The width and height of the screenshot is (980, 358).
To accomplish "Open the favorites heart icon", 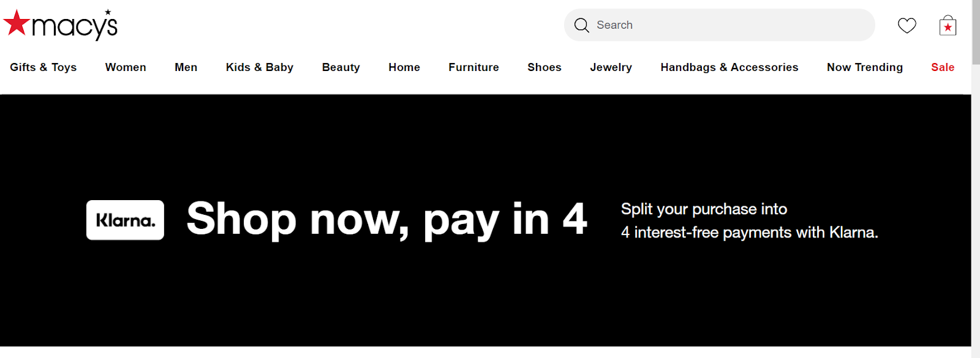I will (x=907, y=25).
